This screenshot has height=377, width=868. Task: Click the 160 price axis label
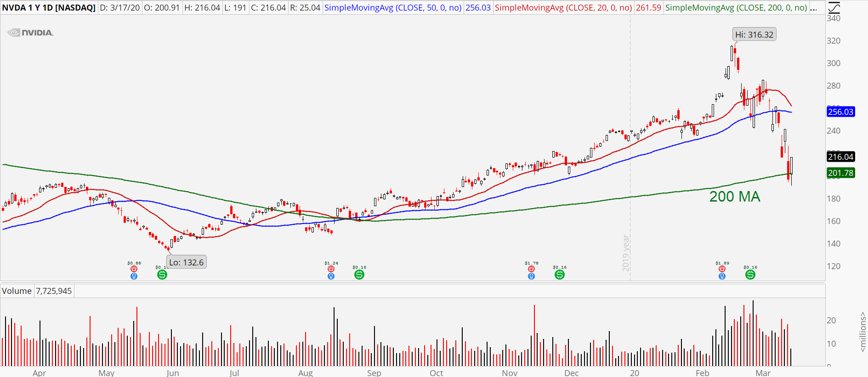coord(834,221)
